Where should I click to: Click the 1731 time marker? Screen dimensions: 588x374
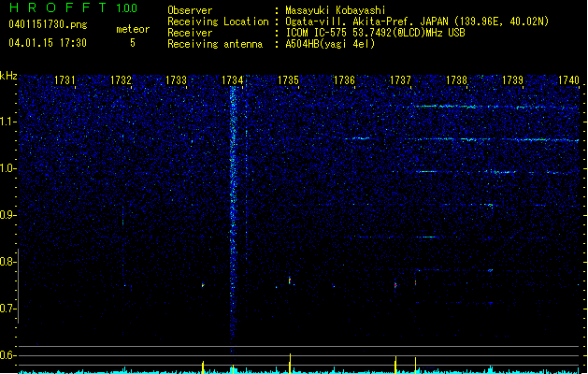tap(65, 80)
